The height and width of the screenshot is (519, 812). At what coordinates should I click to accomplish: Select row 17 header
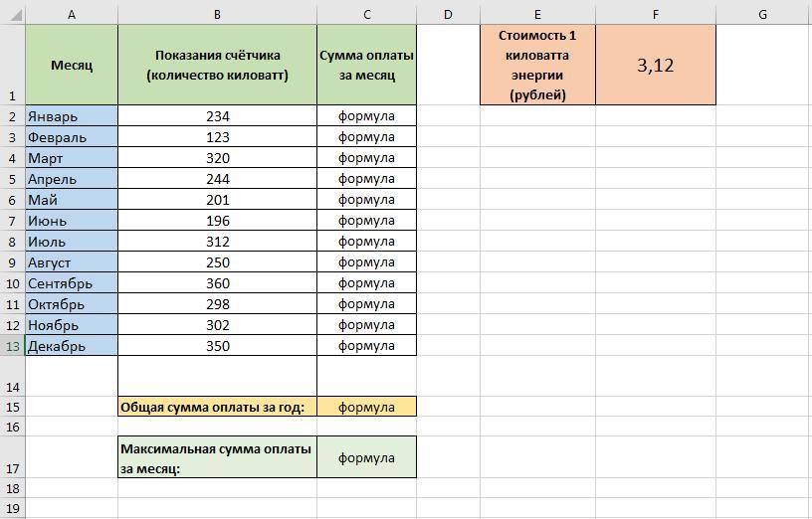click(12, 457)
